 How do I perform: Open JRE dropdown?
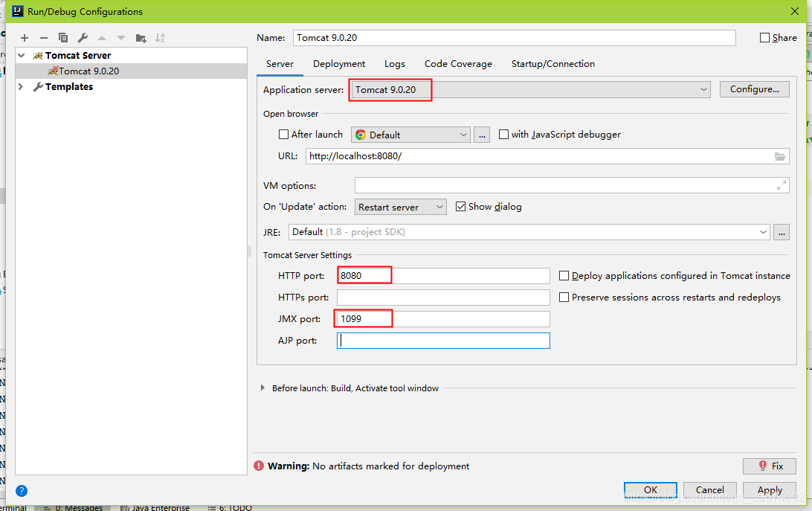click(x=529, y=232)
